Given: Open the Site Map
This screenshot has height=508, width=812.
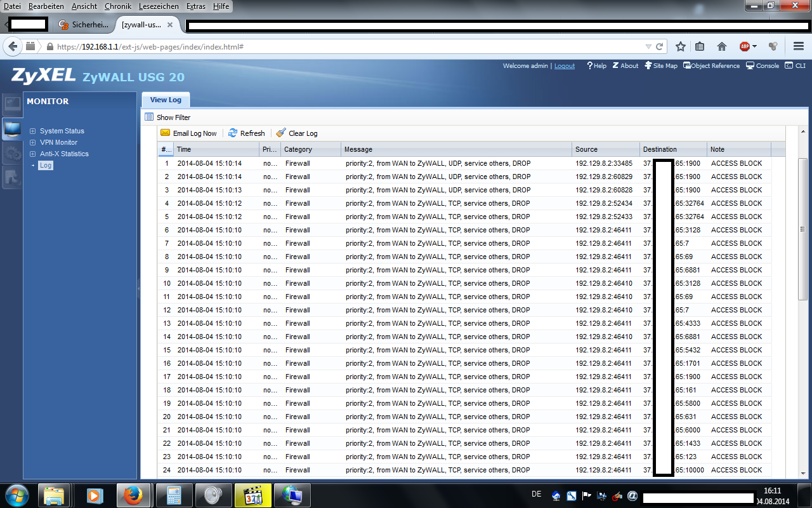Looking at the screenshot, I should (x=661, y=65).
